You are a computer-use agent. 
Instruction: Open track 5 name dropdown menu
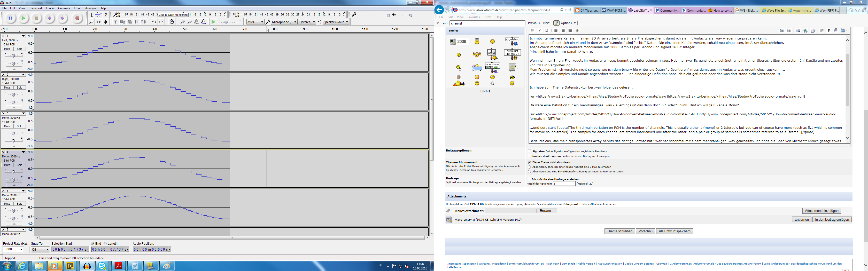coord(16,191)
